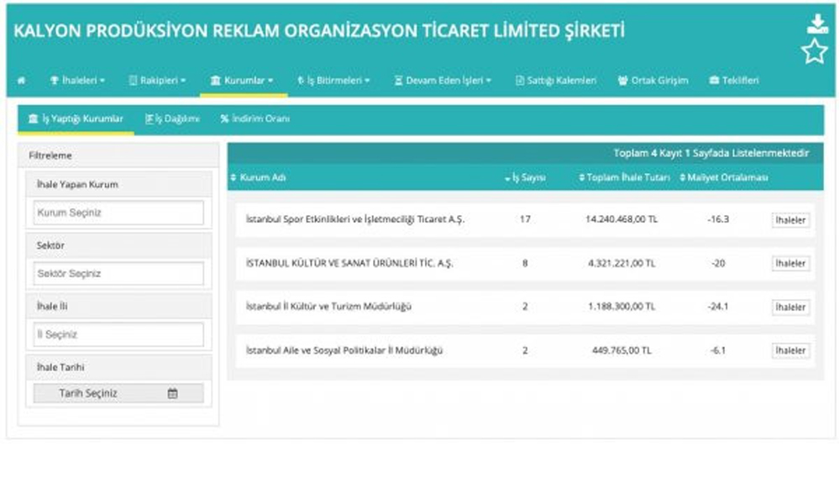
Task: Open the Kurumlar dropdown menu
Action: click(242, 81)
